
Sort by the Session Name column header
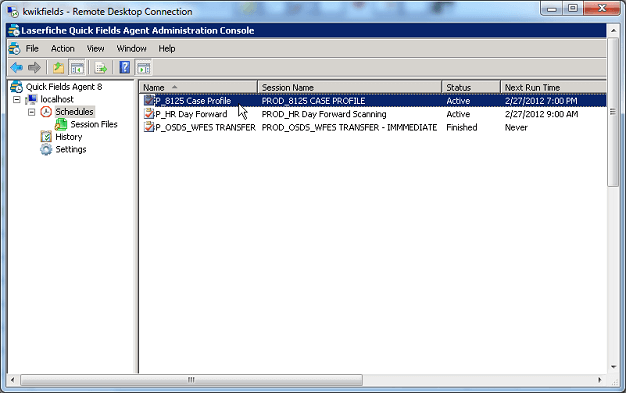click(x=350, y=87)
